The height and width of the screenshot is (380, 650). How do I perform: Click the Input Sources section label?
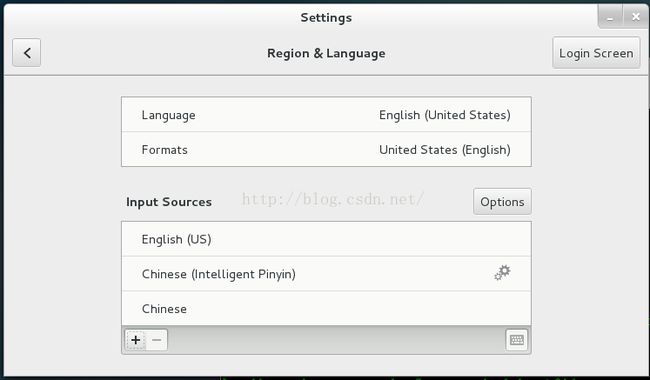(169, 202)
